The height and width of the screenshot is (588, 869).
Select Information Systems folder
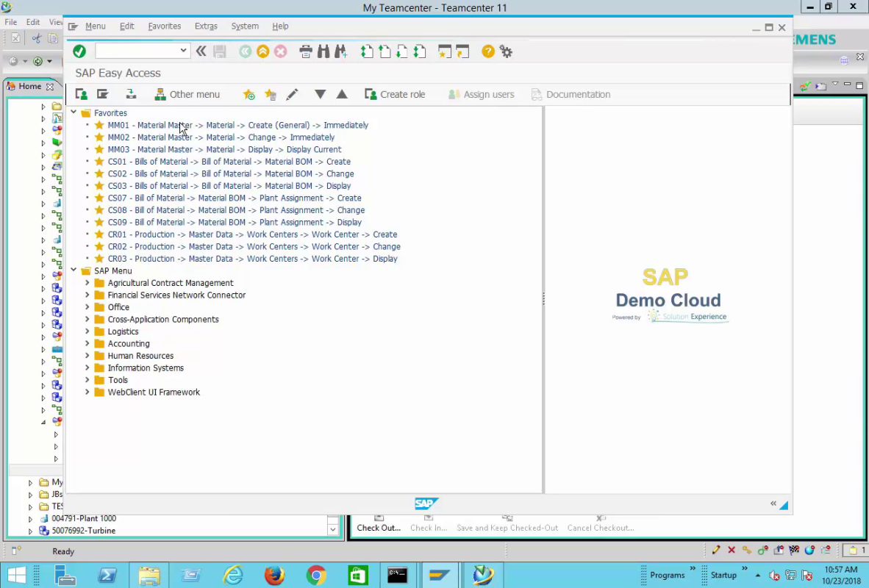tap(146, 368)
